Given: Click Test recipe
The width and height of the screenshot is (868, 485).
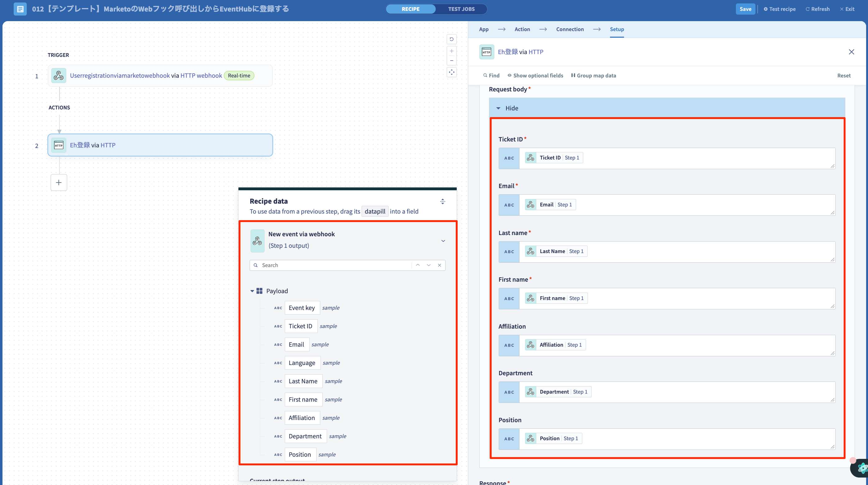Looking at the screenshot, I should click(x=779, y=9).
